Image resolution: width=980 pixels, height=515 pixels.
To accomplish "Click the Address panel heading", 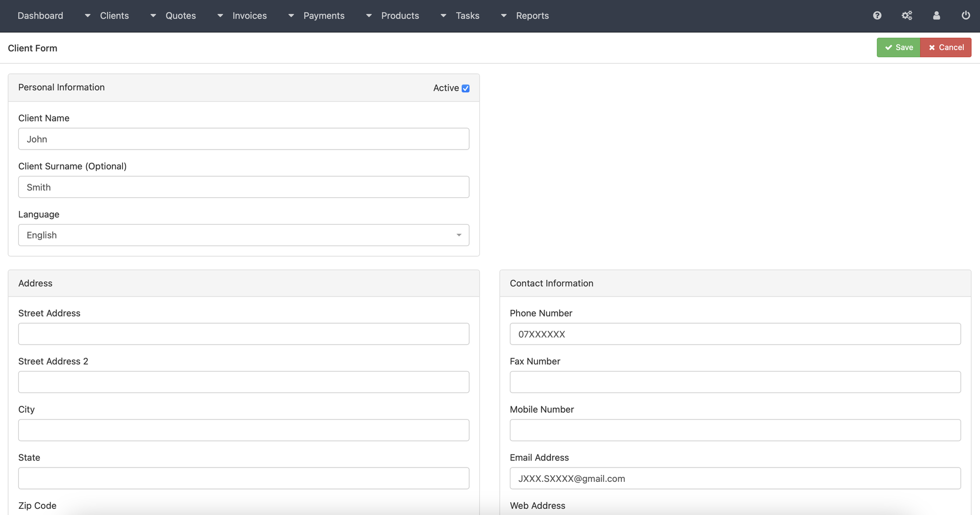I will coord(35,283).
